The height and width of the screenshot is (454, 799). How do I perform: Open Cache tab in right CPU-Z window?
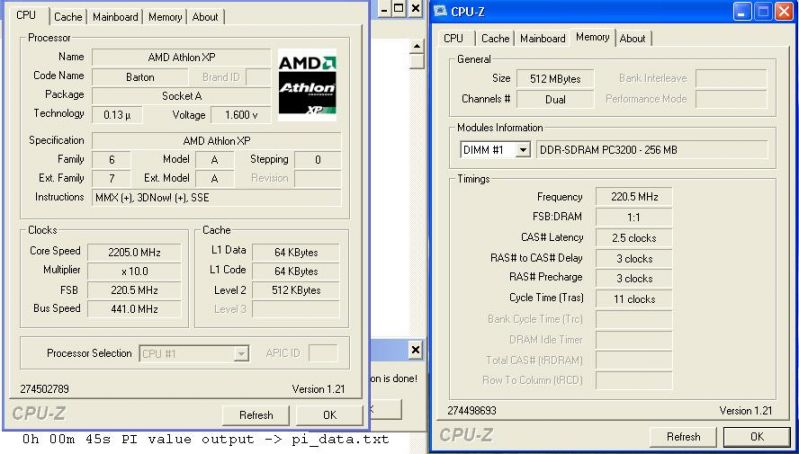(495, 38)
